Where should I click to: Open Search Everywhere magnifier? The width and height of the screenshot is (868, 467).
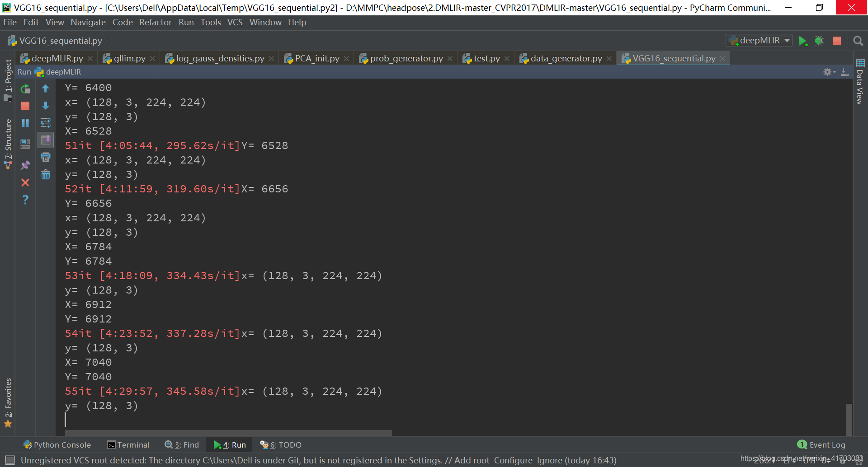(858, 41)
